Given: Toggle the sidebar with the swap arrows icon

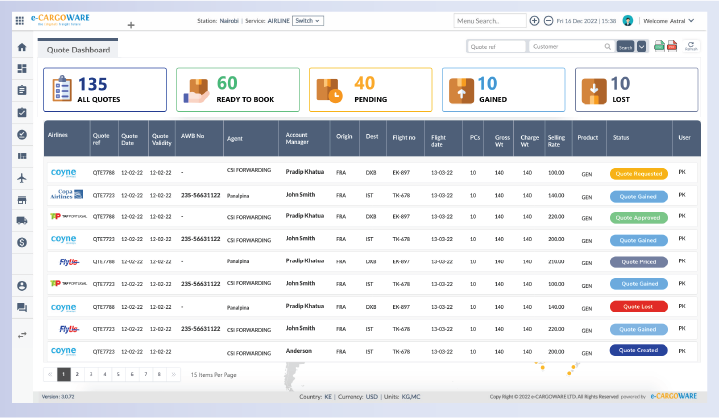Looking at the screenshot, I should click(x=22, y=336).
